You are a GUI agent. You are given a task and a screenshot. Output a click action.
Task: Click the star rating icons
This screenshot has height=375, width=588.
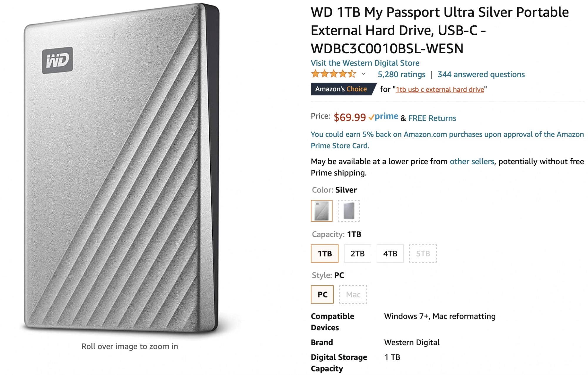[x=333, y=74]
